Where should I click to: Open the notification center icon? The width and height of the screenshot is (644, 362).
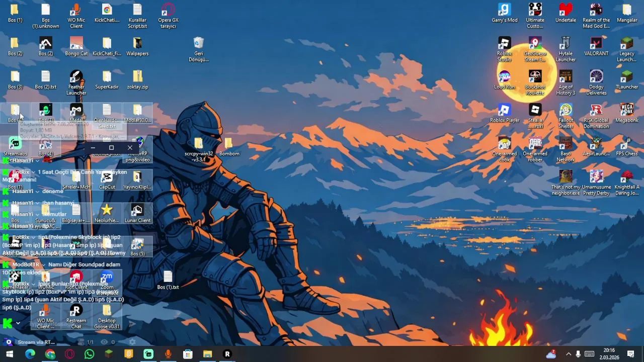[x=630, y=354]
